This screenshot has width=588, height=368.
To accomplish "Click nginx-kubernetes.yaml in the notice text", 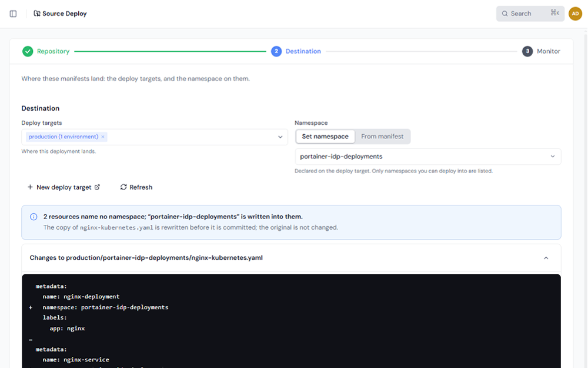I will pos(116,227).
